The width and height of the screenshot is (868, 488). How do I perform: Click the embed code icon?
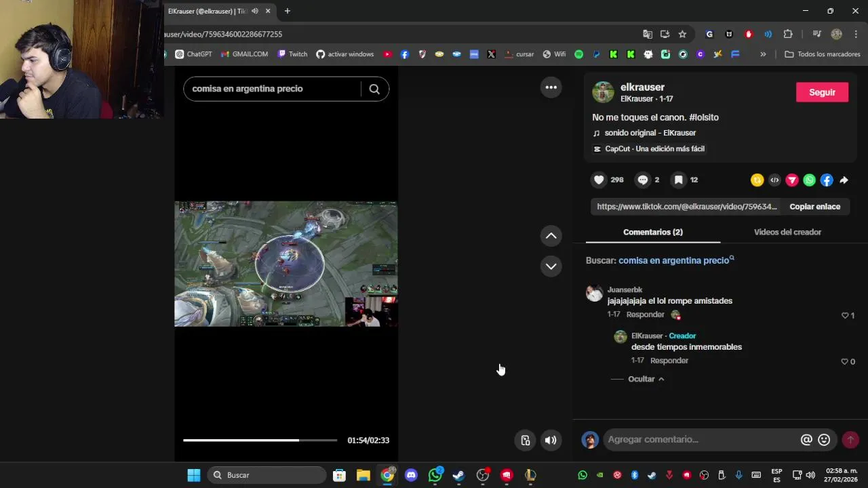pos(774,180)
